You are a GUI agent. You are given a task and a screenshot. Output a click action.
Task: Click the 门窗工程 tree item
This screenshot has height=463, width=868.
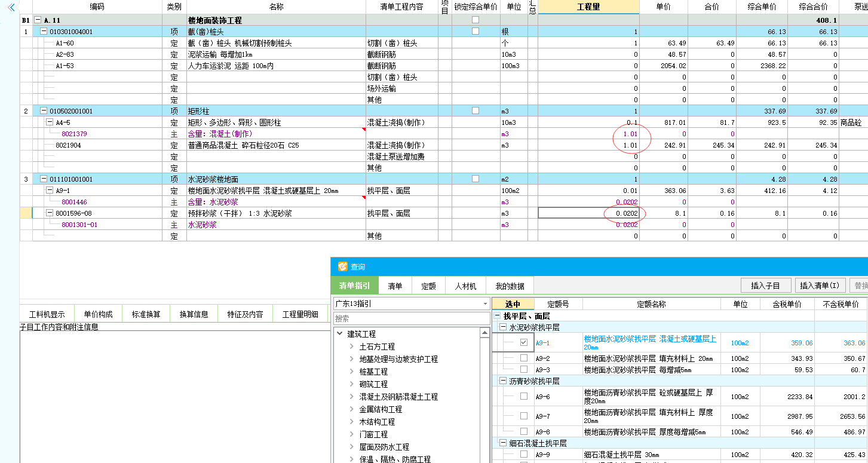tap(373, 434)
